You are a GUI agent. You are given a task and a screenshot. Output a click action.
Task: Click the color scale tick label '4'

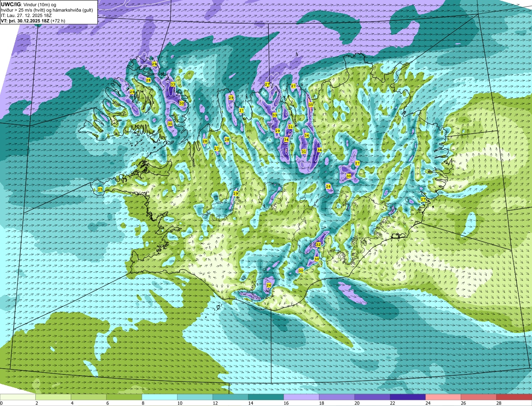(72, 403)
